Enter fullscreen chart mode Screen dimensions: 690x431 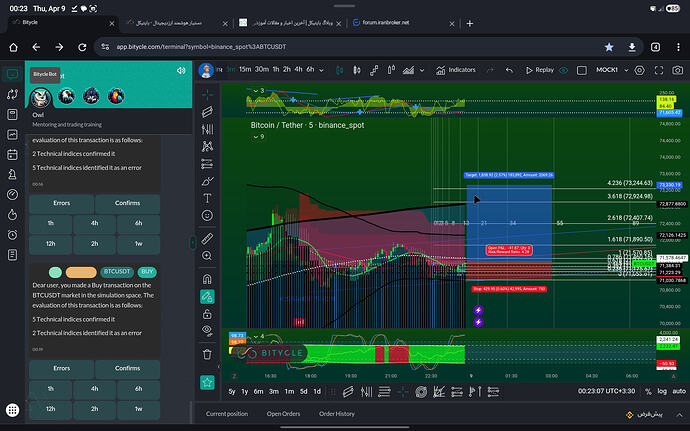659,70
